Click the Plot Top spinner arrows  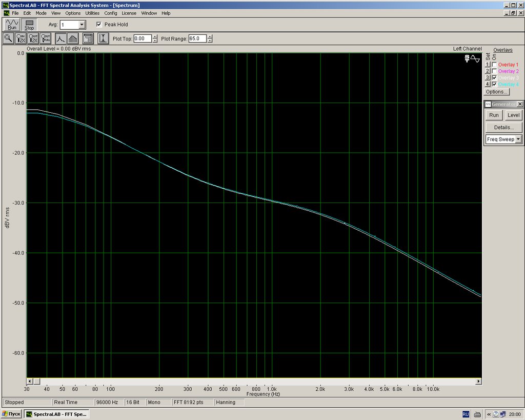pos(155,38)
